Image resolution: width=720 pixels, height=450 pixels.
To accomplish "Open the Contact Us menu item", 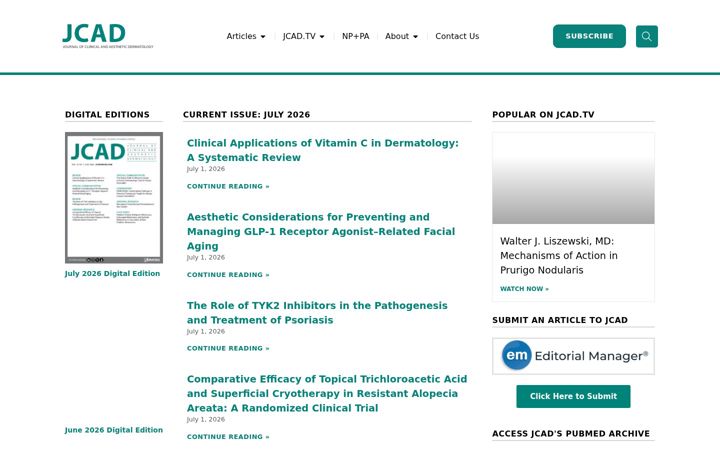I will point(457,36).
